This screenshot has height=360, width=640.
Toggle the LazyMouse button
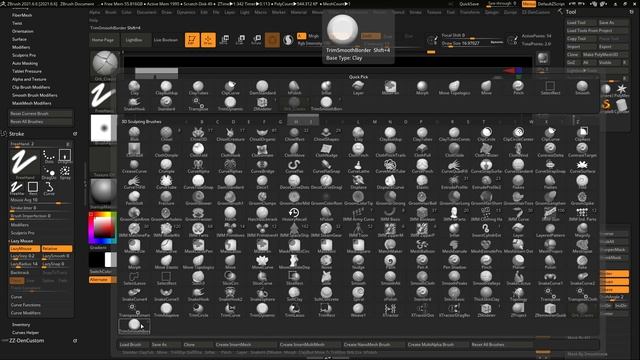point(24,249)
